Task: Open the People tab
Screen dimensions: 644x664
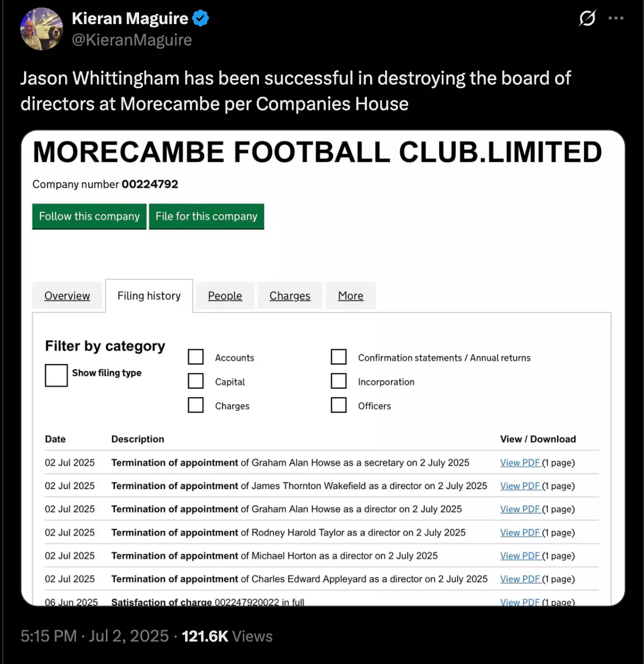Action: (225, 296)
